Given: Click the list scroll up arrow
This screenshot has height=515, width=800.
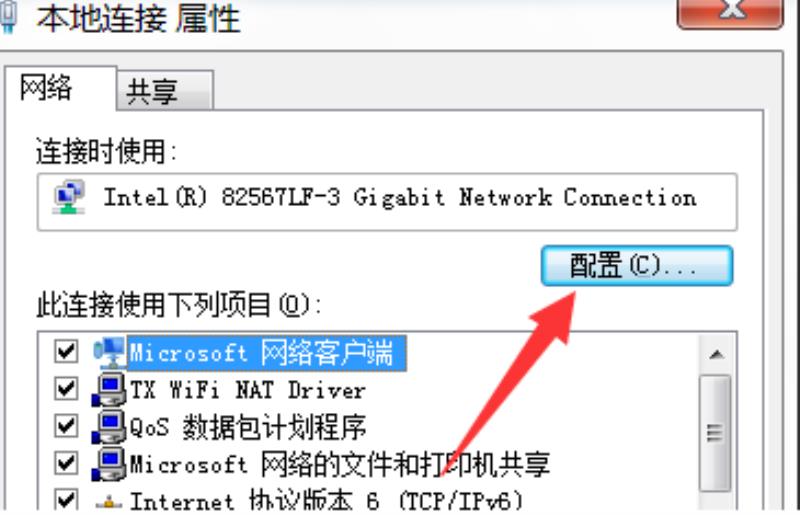Looking at the screenshot, I should (x=716, y=354).
